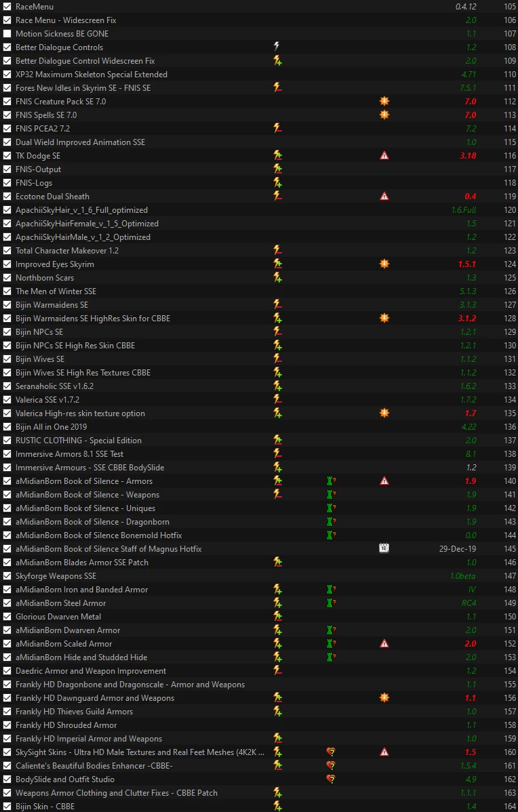Click the green category icon on Book of Silence - Weapons row
This screenshot has height=812, width=518.
pos(332,494)
